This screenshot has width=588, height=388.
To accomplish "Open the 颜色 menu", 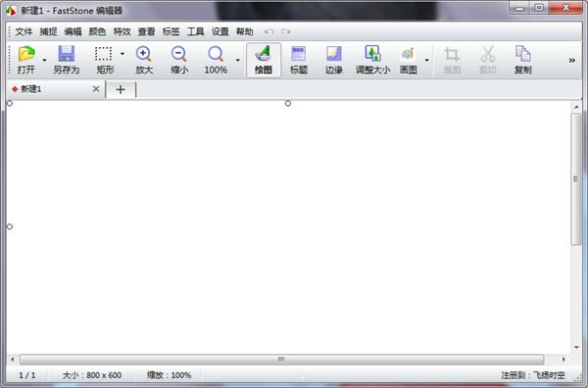I will (x=97, y=32).
